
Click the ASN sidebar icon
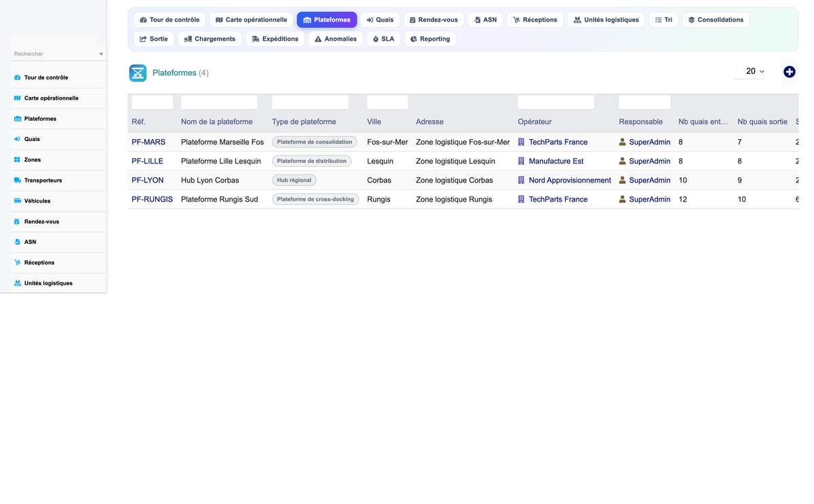pyautogui.click(x=18, y=242)
